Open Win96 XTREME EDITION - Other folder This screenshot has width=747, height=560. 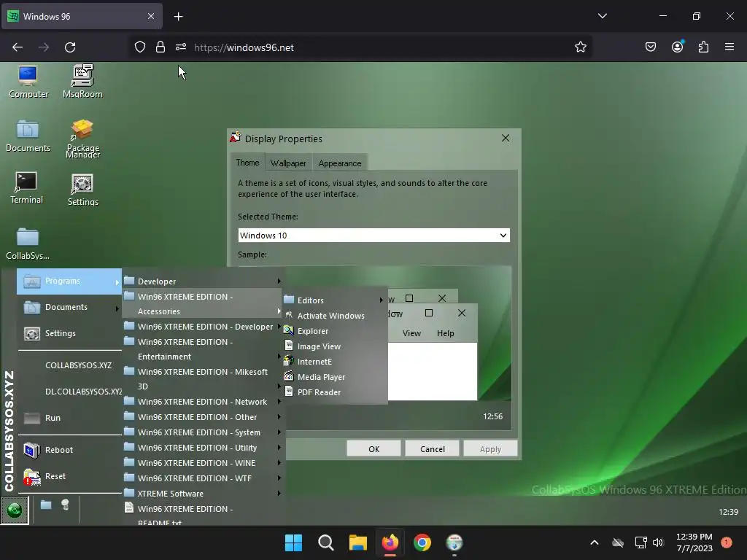(204, 417)
